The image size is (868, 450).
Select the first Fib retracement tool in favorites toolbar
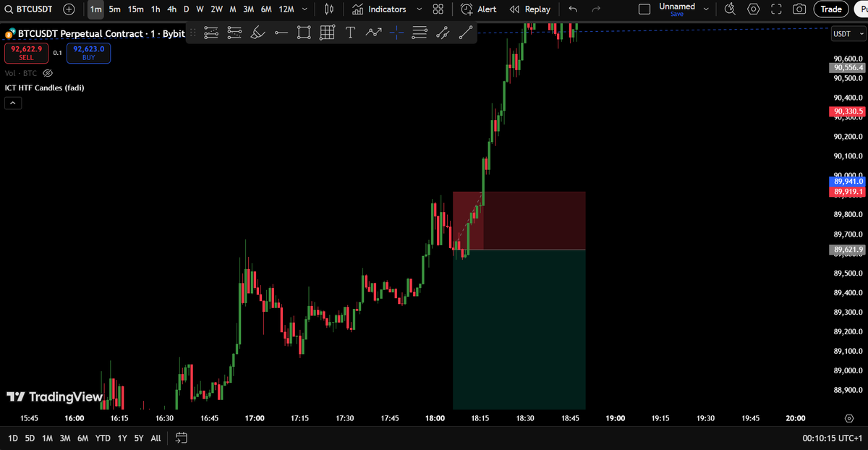pyautogui.click(x=211, y=33)
